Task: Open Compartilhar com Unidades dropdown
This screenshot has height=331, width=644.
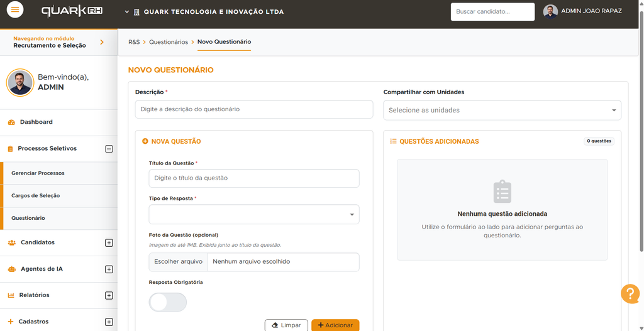Action: pos(502,111)
